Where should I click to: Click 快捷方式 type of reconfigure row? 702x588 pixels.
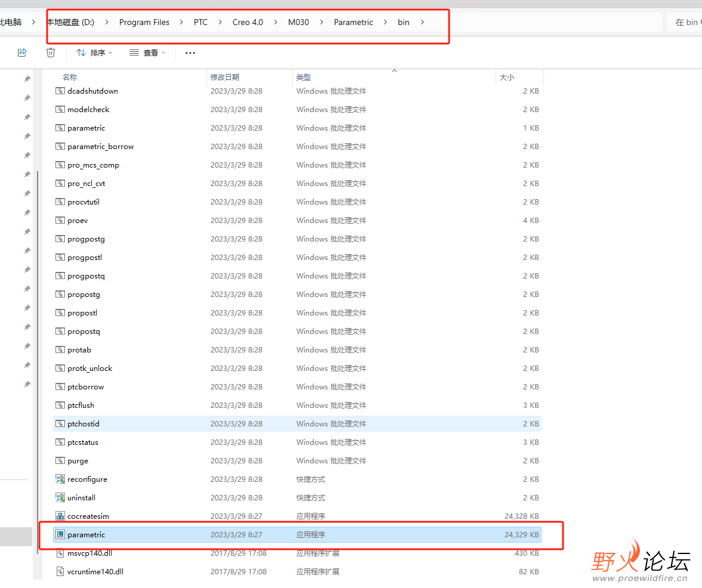pyautogui.click(x=311, y=479)
